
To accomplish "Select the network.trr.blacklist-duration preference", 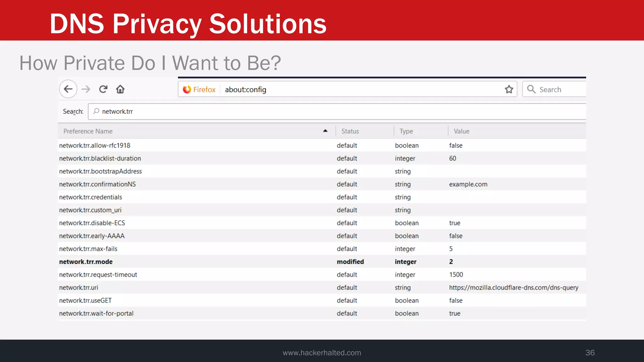I will pyautogui.click(x=322, y=158).
